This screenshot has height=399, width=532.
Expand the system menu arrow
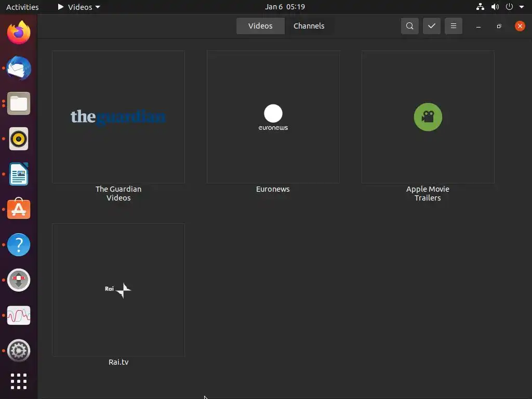click(522, 7)
